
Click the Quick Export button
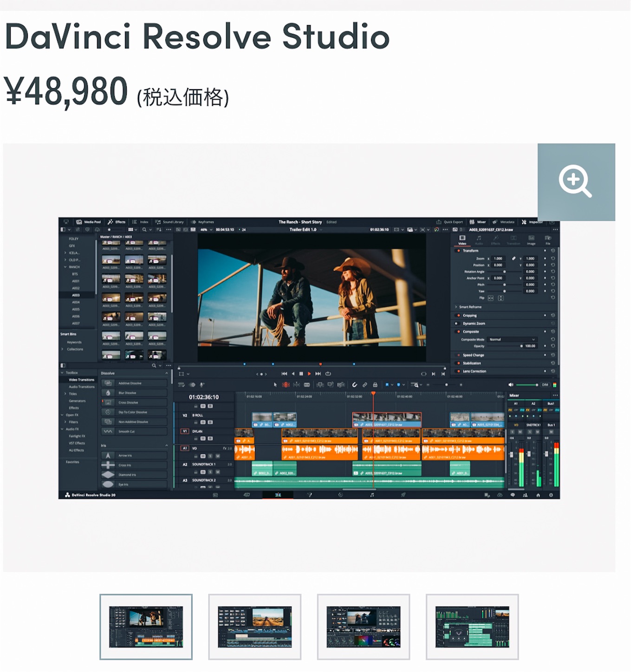[449, 222]
